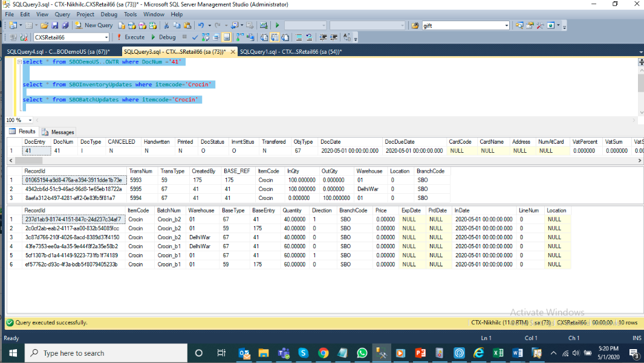The height and width of the screenshot is (363, 644).
Task: Select the DelhiWar cell in inventory updates
Action: click(368, 189)
